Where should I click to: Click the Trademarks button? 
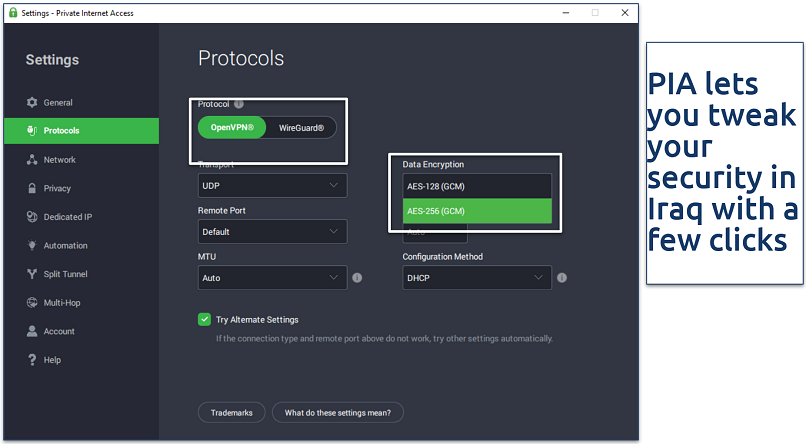click(231, 413)
